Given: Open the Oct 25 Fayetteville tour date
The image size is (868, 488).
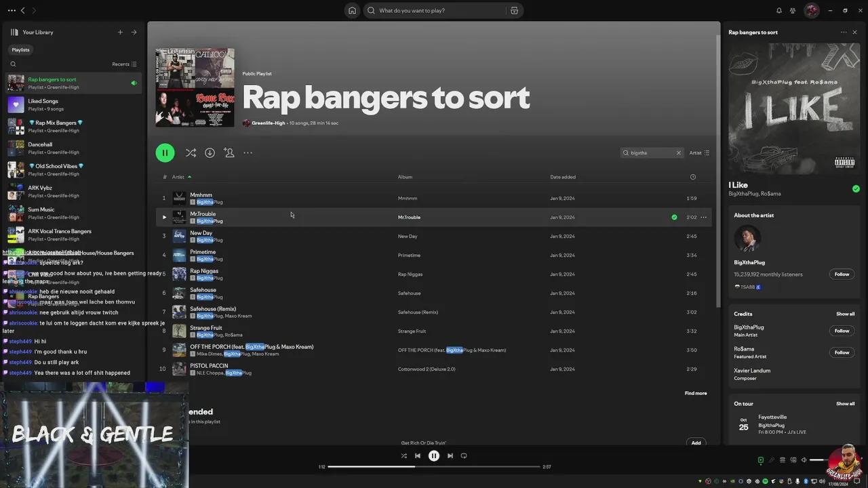Looking at the screenshot, I should (794, 424).
